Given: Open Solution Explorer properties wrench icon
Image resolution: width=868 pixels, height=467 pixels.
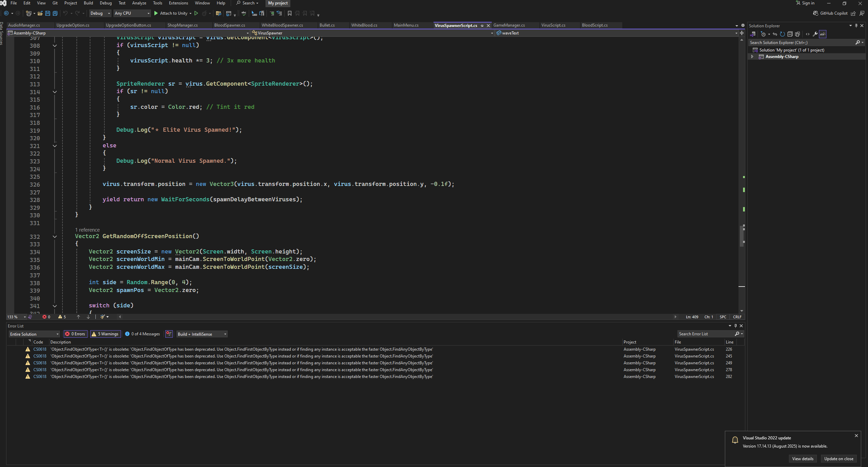Looking at the screenshot, I should (x=815, y=34).
